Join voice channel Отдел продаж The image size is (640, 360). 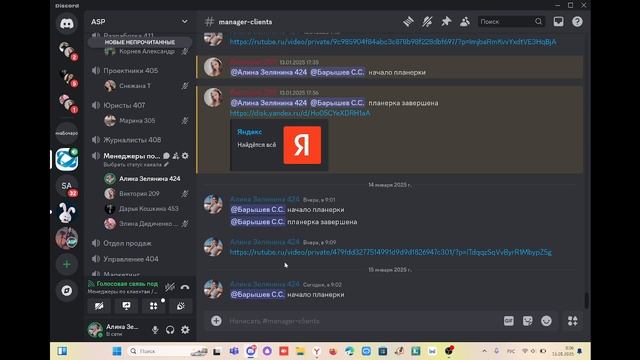click(x=127, y=243)
